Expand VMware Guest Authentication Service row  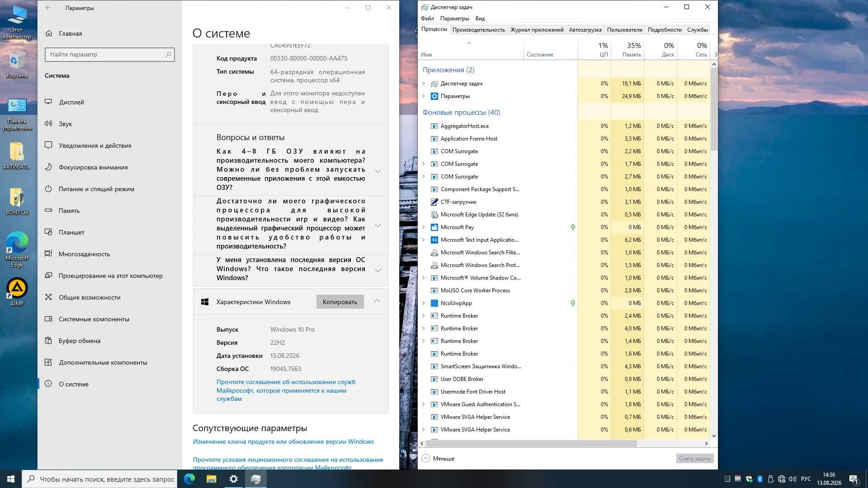pyautogui.click(x=424, y=404)
